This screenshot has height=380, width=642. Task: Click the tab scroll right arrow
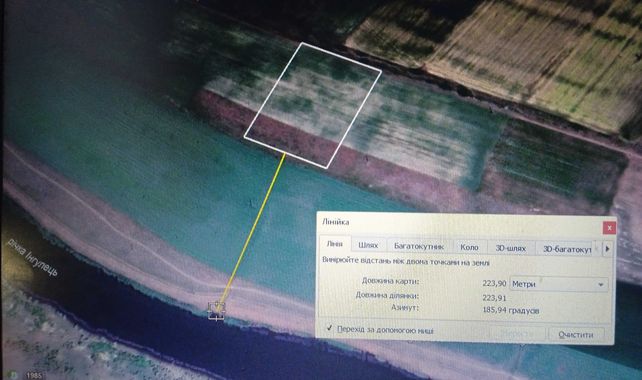tap(608, 248)
